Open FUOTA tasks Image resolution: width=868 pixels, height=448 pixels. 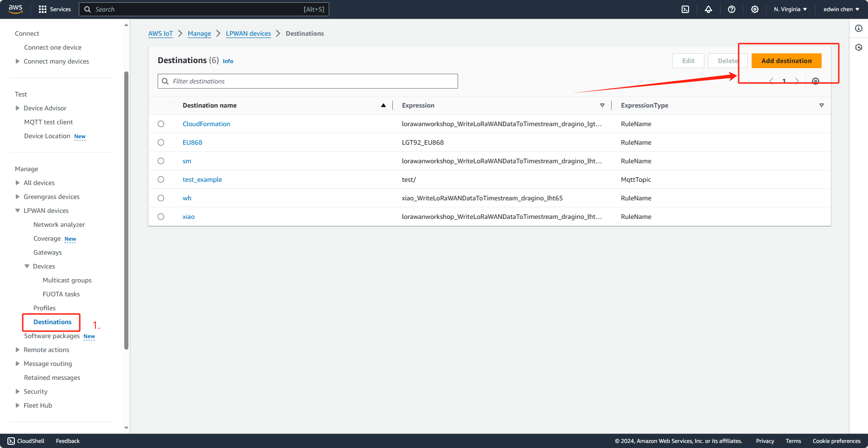tap(61, 294)
